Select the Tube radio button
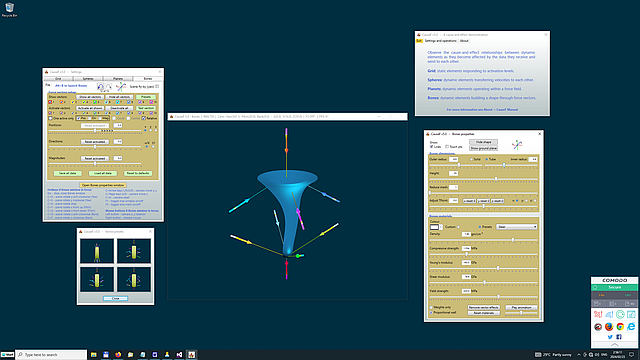This screenshot has height=360, width=640. click(487, 159)
